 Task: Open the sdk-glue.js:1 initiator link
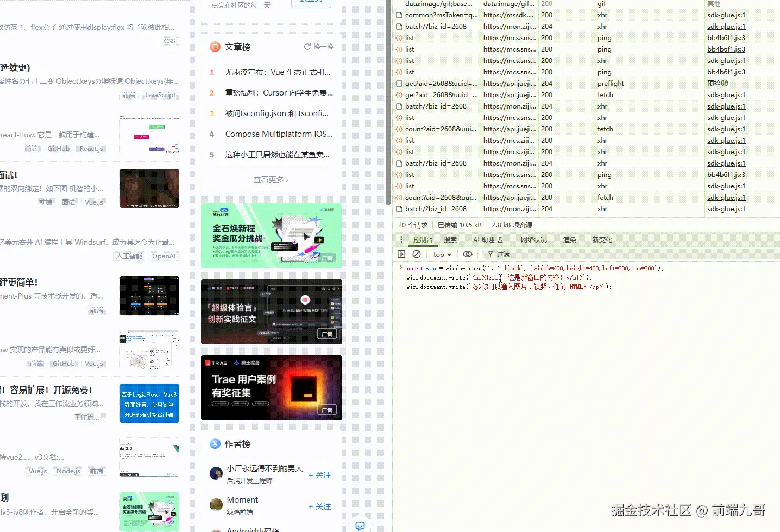726,15
